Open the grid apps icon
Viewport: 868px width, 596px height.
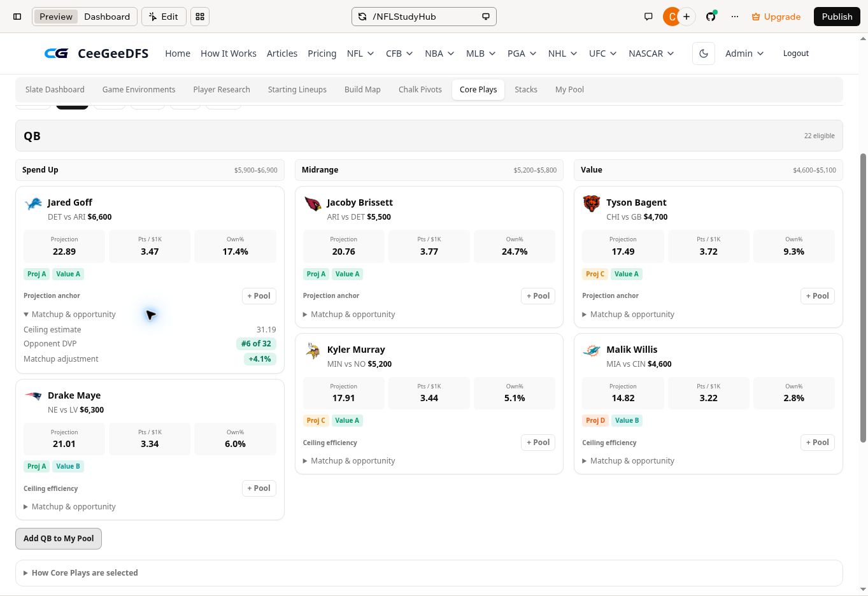(200, 17)
